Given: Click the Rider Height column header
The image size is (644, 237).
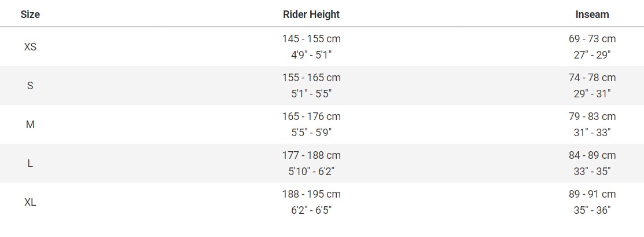Looking at the screenshot, I should [311, 14].
